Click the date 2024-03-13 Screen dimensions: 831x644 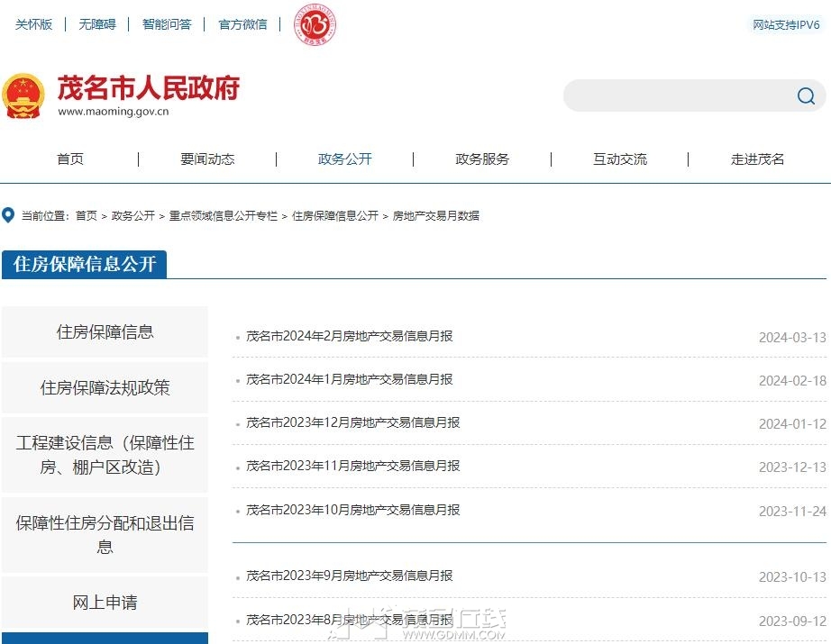point(792,338)
